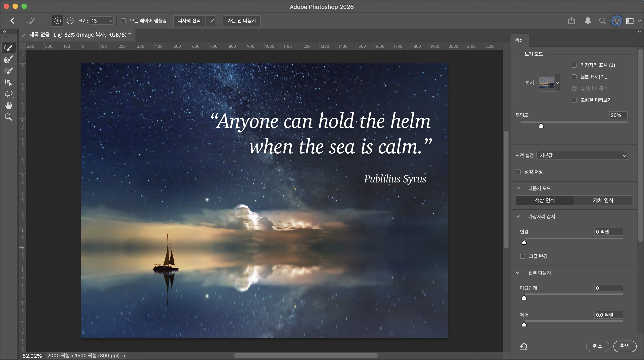Viewport: 644px width, 360px height.
Task: Collapse the right panel double arrows
Action: (x=639, y=31)
